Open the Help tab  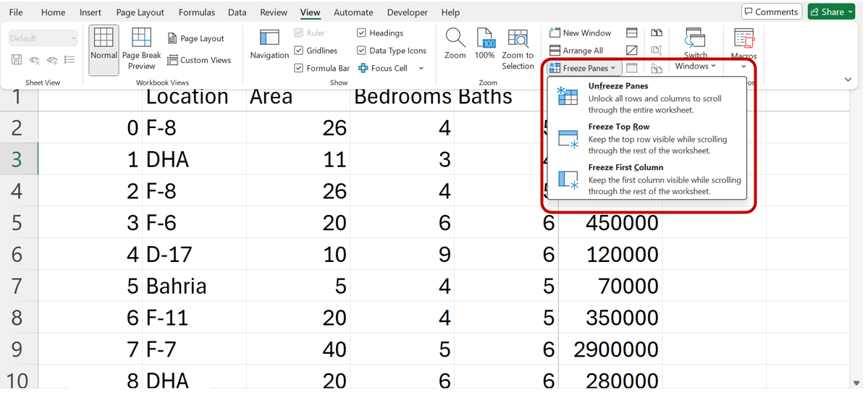pos(450,12)
